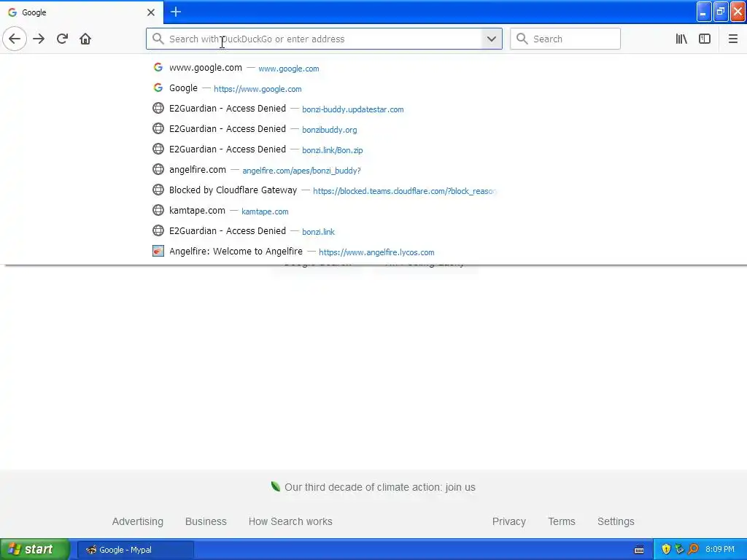Focus the address bar field

coord(324,39)
